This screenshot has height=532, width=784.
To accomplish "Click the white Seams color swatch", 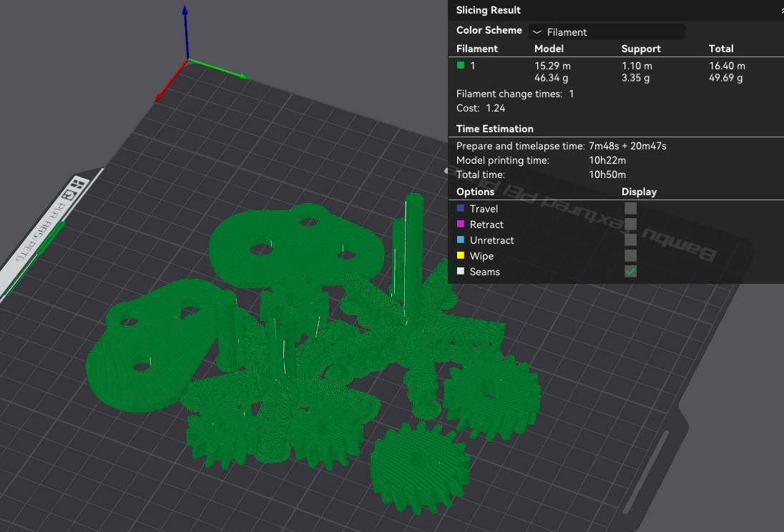I will 461,271.
